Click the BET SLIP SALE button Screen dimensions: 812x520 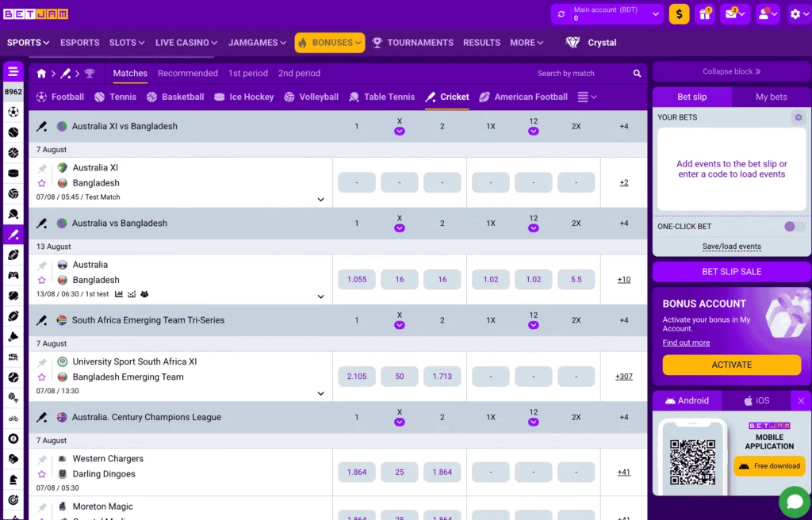pyautogui.click(x=732, y=271)
